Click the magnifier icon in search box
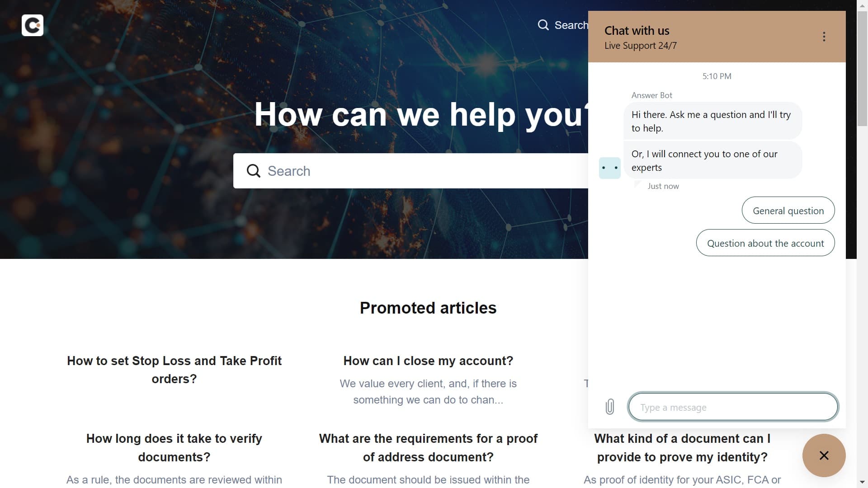 pos(254,171)
